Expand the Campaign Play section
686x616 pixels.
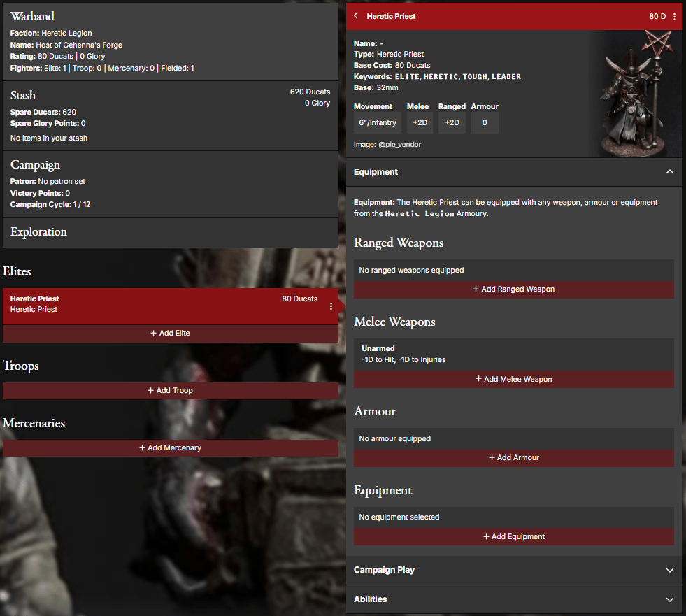pos(669,571)
